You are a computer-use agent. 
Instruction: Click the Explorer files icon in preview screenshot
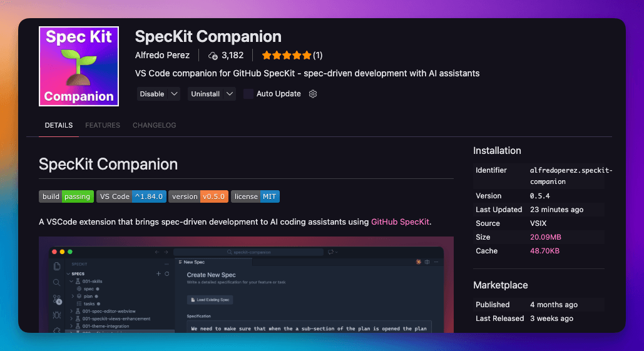pyautogui.click(x=57, y=267)
